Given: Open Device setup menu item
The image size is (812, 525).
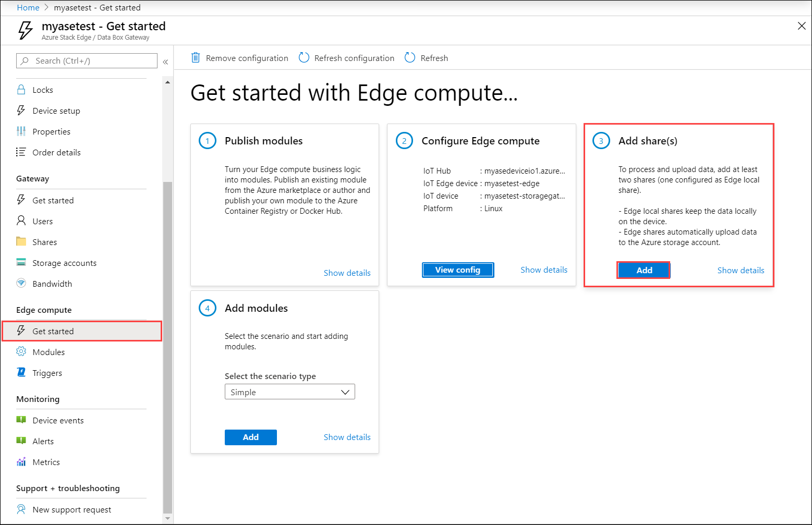Looking at the screenshot, I should coord(56,111).
